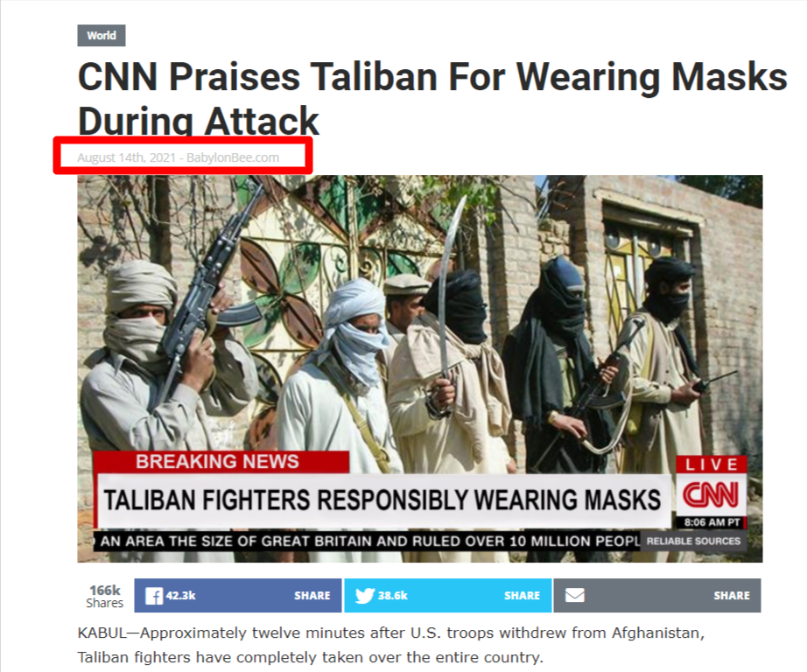Click the Taliban Fighters Responsibly Wearing Masks chyron
807x672 pixels.
point(382,500)
